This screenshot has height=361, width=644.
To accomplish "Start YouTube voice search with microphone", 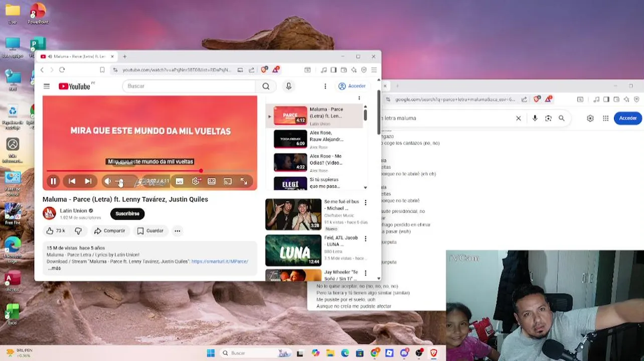I will [x=288, y=86].
